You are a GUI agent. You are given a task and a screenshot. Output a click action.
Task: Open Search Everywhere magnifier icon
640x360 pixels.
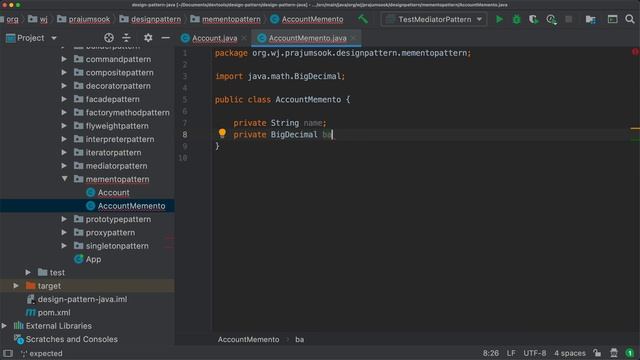(630, 19)
